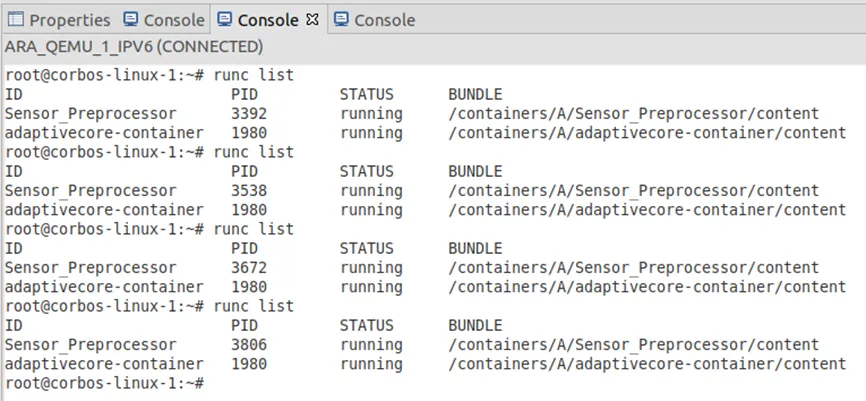Close the active Console tab
The height and width of the screenshot is (401, 866).
(x=312, y=20)
